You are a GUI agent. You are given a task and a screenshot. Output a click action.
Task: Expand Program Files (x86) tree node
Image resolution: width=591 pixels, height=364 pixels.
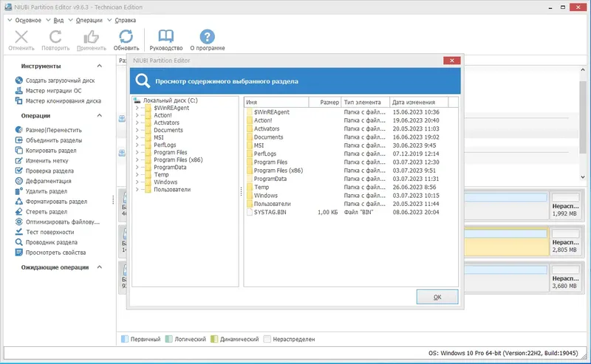[137, 159]
